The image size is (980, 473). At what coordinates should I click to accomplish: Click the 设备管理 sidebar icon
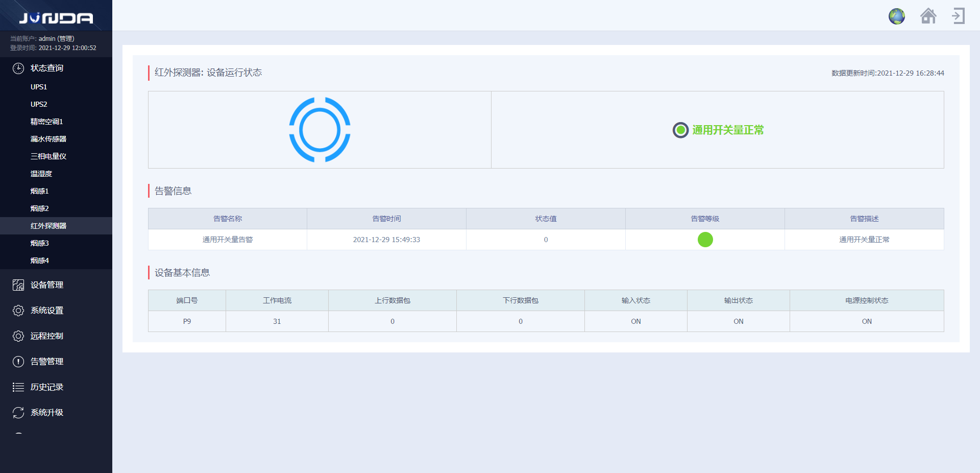coord(18,285)
